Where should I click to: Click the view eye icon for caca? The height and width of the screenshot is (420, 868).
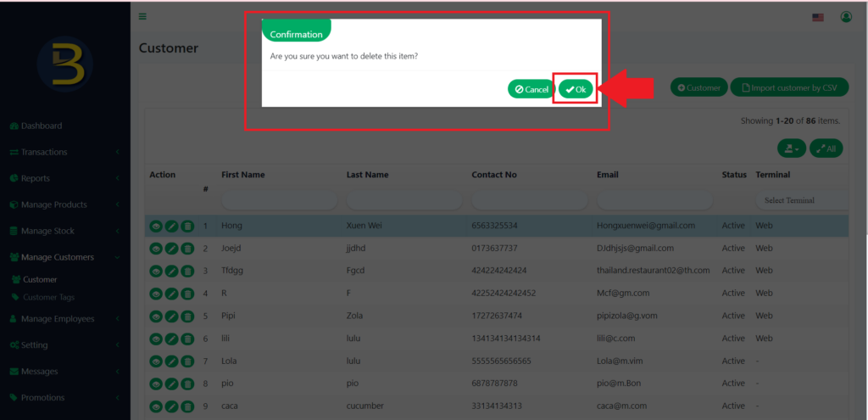156,406
